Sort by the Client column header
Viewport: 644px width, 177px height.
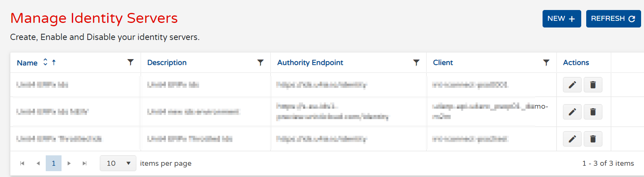point(443,63)
